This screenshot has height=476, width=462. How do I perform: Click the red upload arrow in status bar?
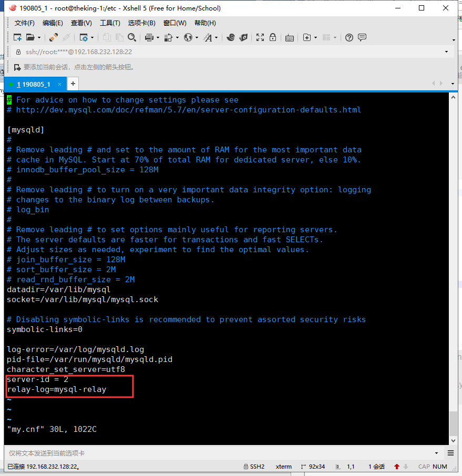[x=396, y=467]
